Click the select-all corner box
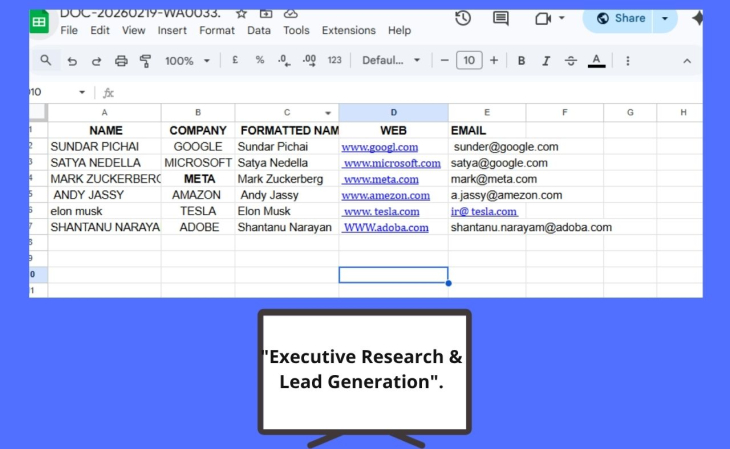The image size is (730, 449). point(38,112)
